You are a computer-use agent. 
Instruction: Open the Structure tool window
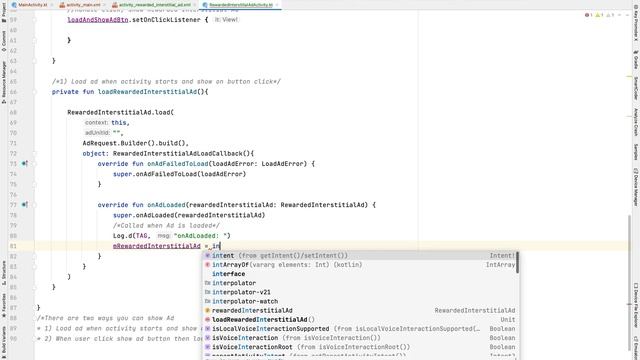(4, 272)
